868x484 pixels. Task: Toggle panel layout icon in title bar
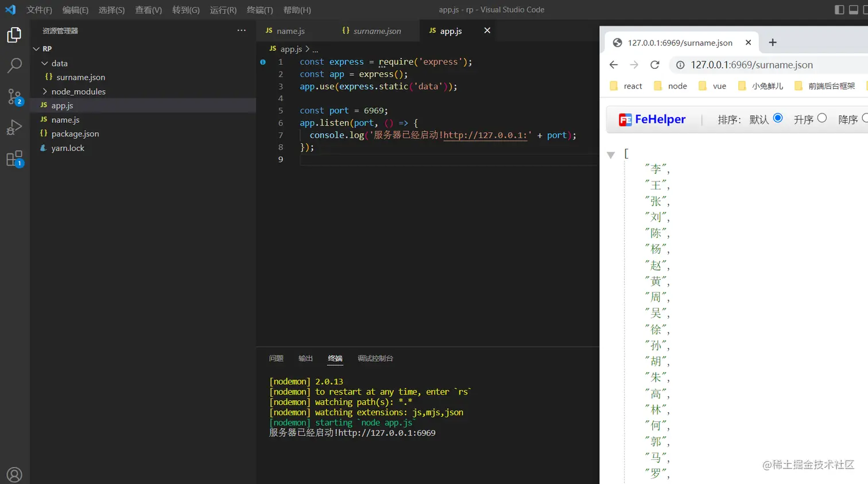coord(854,9)
